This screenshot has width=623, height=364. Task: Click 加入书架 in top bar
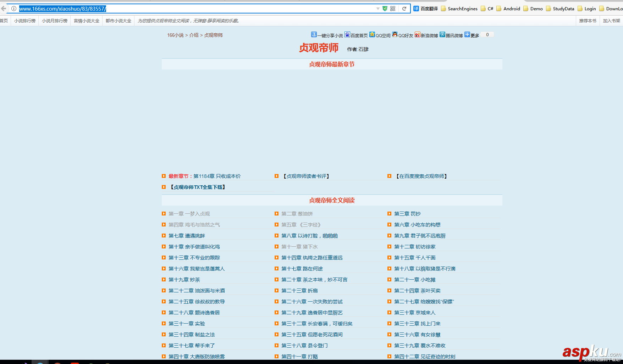point(612,21)
